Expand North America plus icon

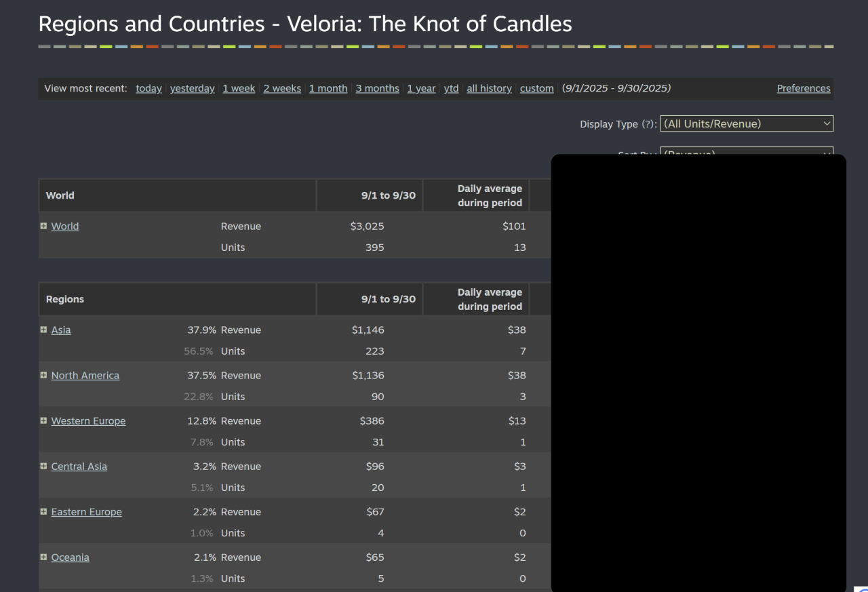point(43,376)
